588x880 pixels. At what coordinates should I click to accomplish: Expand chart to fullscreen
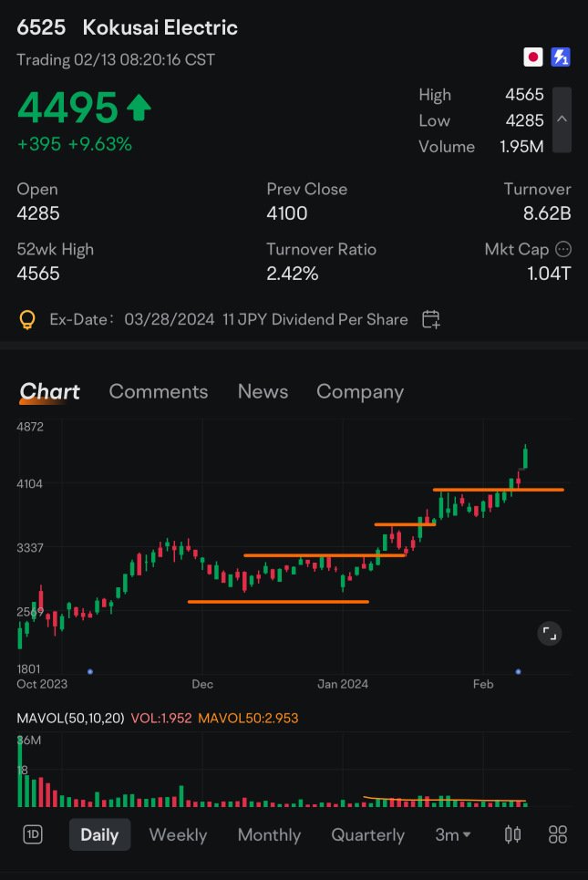pyautogui.click(x=550, y=634)
